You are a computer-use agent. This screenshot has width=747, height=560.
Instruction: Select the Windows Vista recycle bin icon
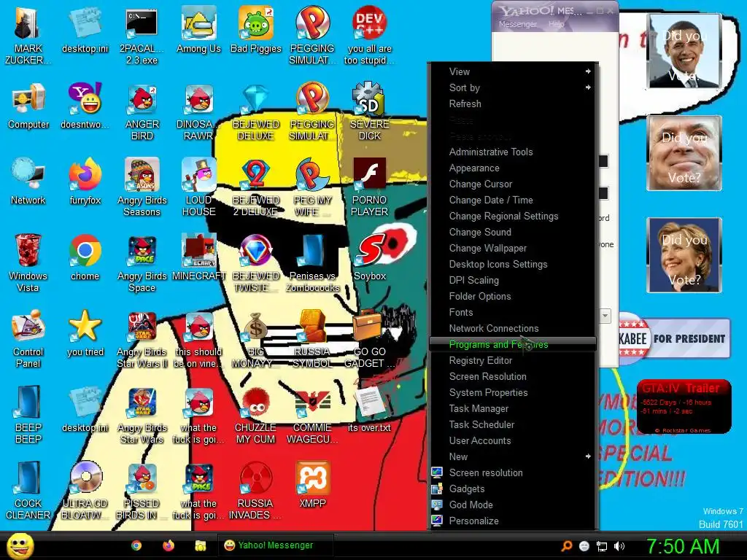point(28,262)
